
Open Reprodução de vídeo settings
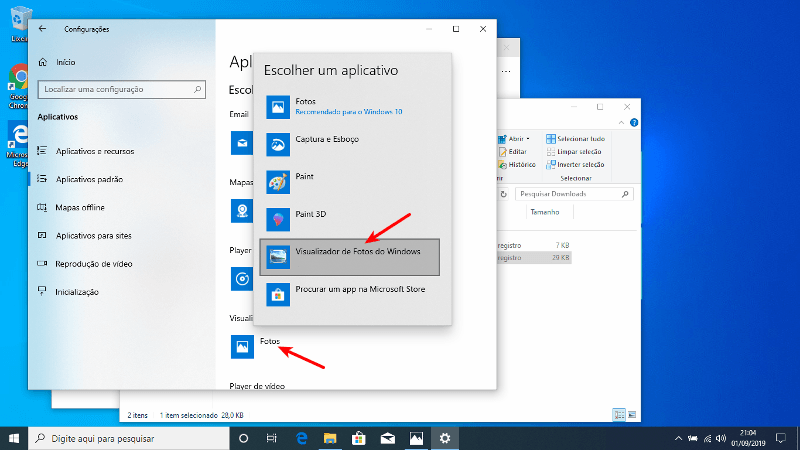tap(94, 264)
